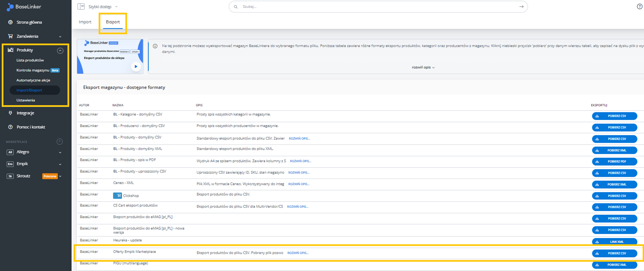Click the Szukaj search field

pyautogui.click(x=377, y=7)
